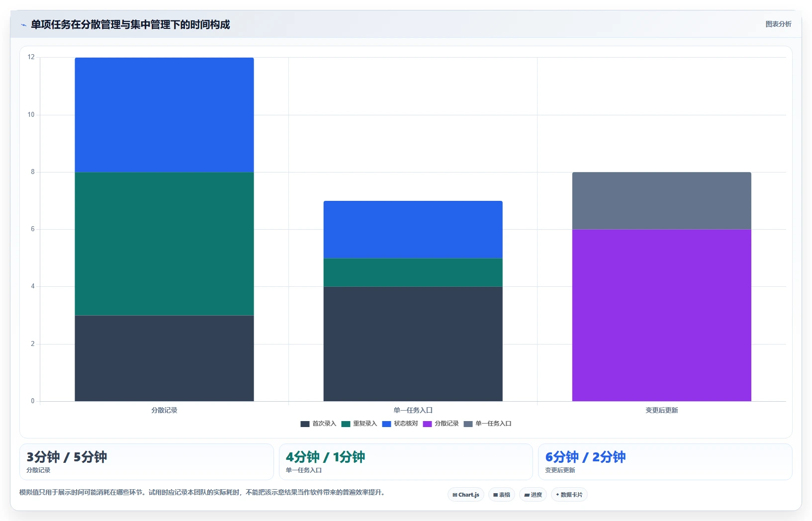Click the y-axis tick label 0
Viewport: 812px width, 521px height.
33,401
